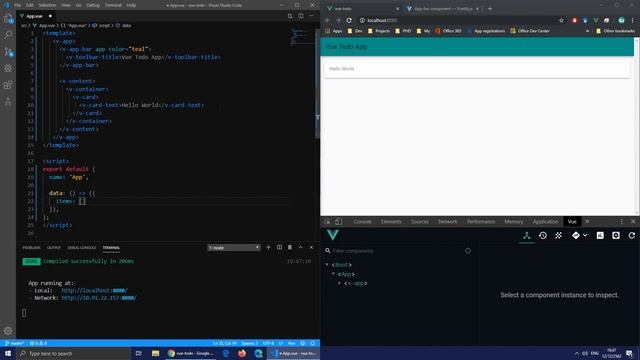Toggle the inspect element icon in DevTools
This screenshot has width=640, height=360.
pyautogui.click(x=327, y=222)
